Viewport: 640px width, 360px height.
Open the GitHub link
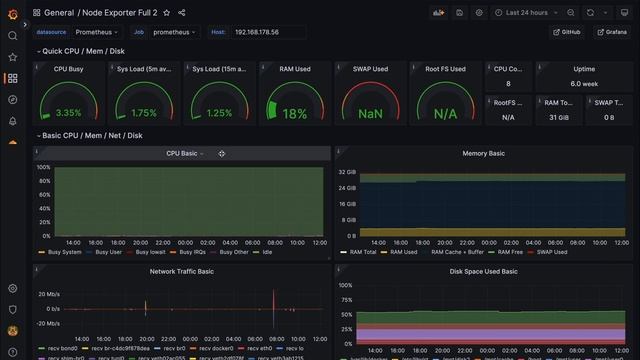pos(567,32)
